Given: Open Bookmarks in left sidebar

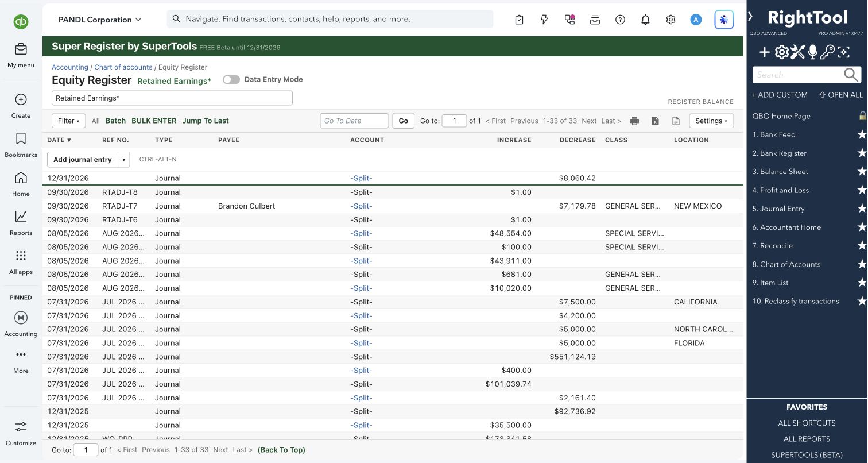Looking at the screenshot, I should click(x=21, y=144).
